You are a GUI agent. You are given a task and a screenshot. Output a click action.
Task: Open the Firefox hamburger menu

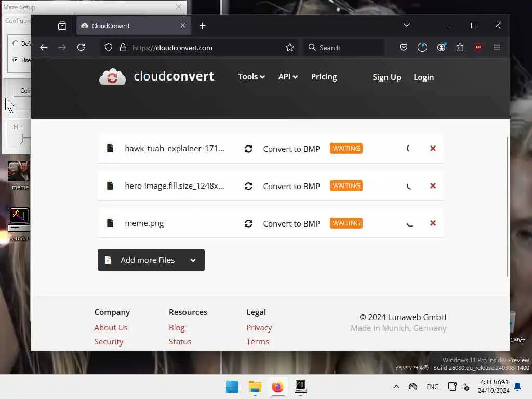(497, 47)
